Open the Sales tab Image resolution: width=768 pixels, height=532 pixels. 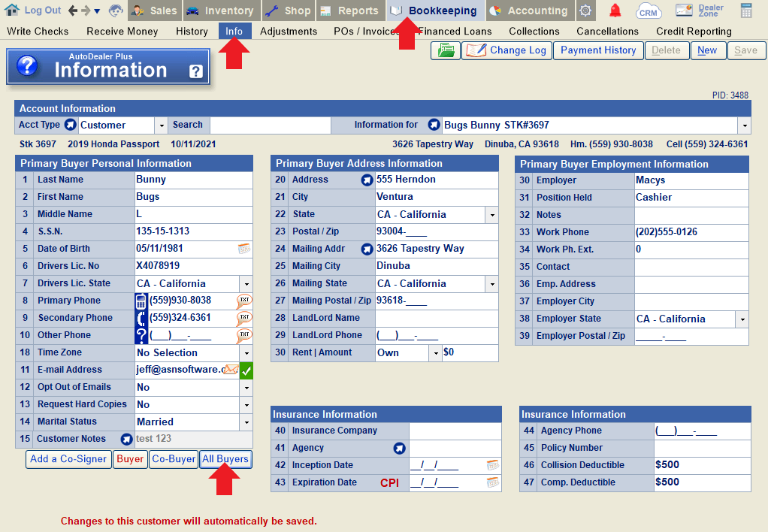click(x=155, y=11)
